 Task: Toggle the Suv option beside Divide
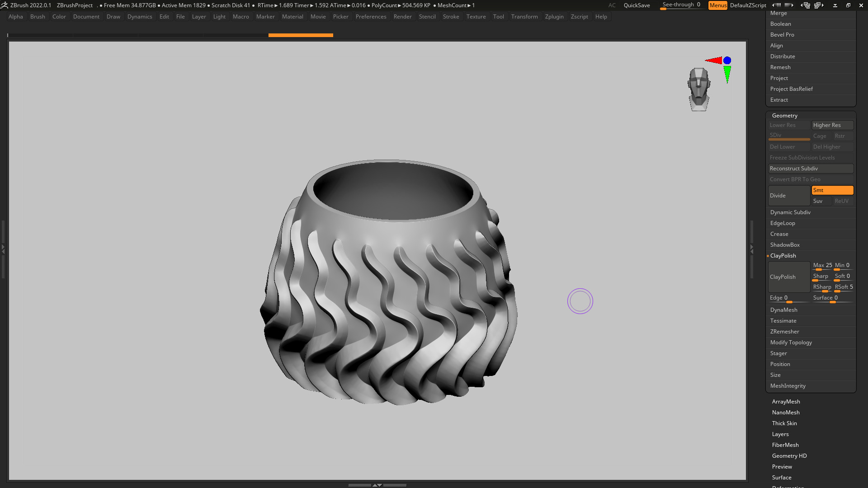[x=821, y=201]
